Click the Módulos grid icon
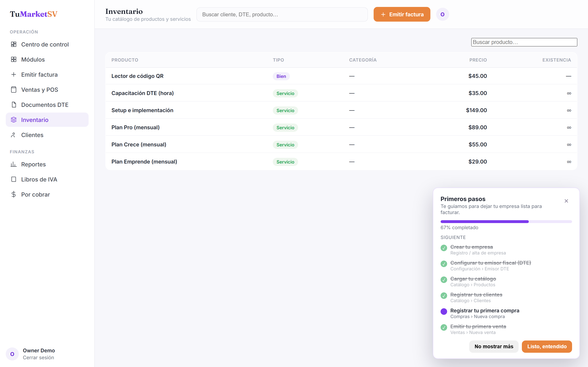The height and width of the screenshot is (367, 588). (x=14, y=60)
